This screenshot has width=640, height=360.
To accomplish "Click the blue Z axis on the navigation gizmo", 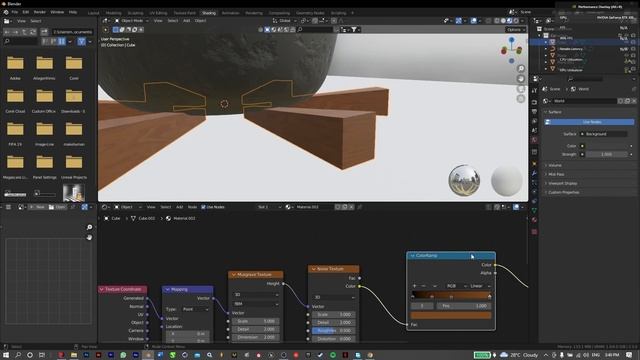I will [x=511, y=40].
